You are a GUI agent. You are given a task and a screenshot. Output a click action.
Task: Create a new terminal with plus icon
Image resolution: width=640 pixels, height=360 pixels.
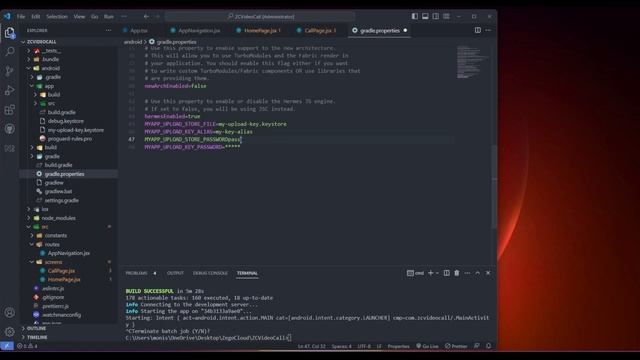click(x=430, y=273)
